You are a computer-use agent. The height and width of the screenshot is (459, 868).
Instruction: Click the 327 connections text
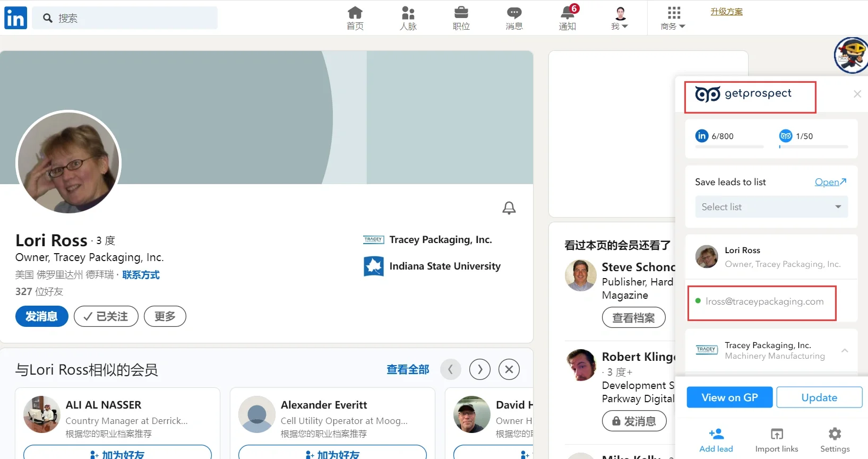pyautogui.click(x=39, y=291)
